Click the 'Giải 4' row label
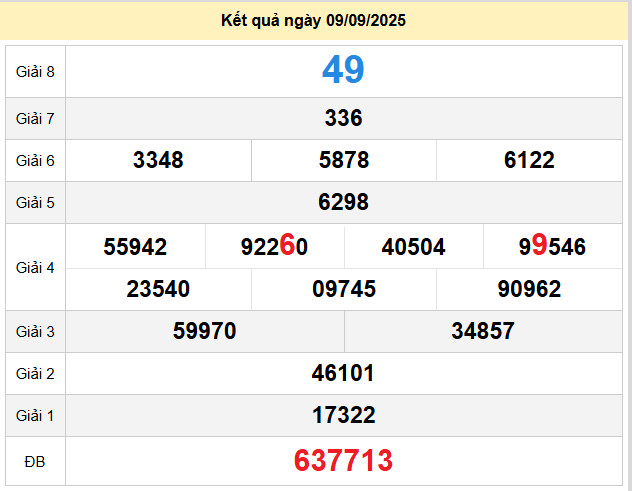The height and width of the screenshot is (491, 632). point(35,268)
